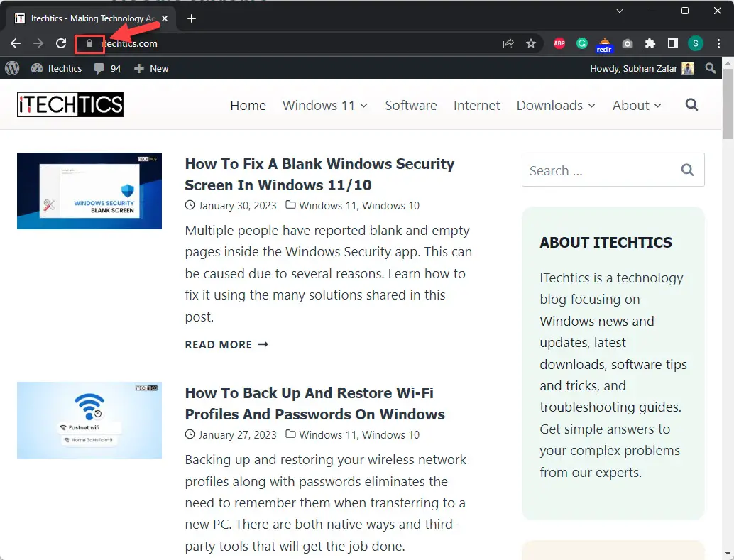Open the Software menu item
The image size is (734, 560).
pos(411,105)
